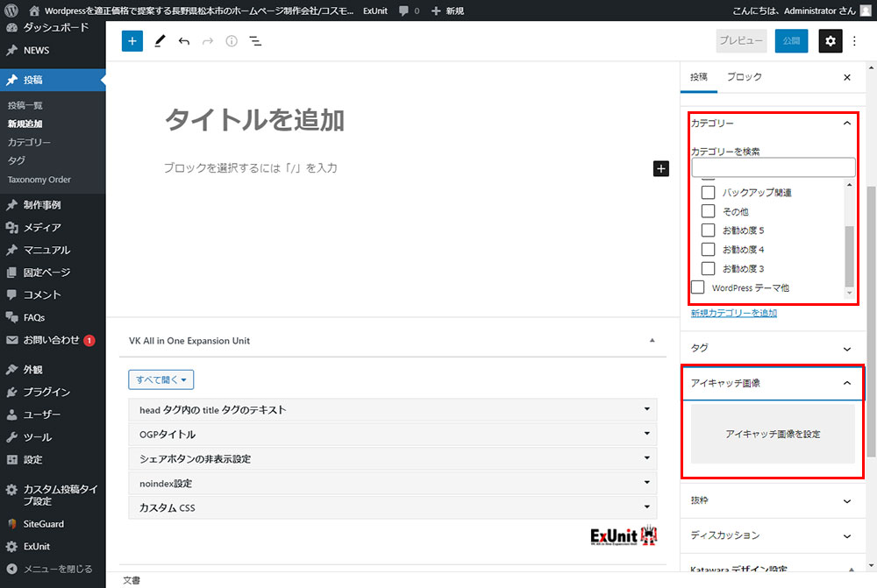Image resolution: width=877 pixels, height=588 pixels.
Task: Click the blue add block inserter button
Action: pyautogui.click(x=132, y=41)
